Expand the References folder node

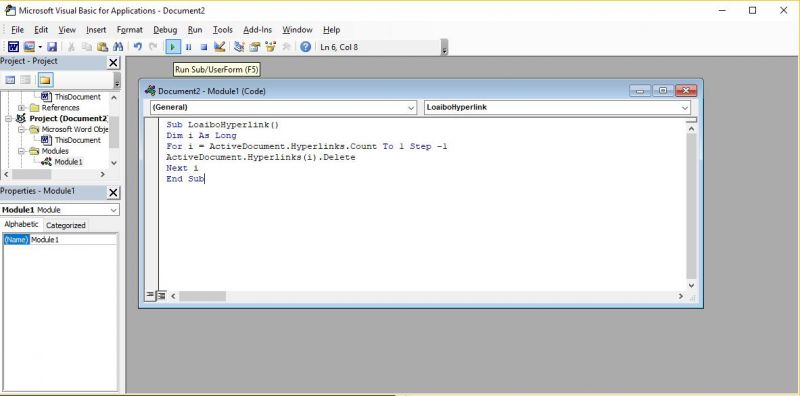[22, 108]
